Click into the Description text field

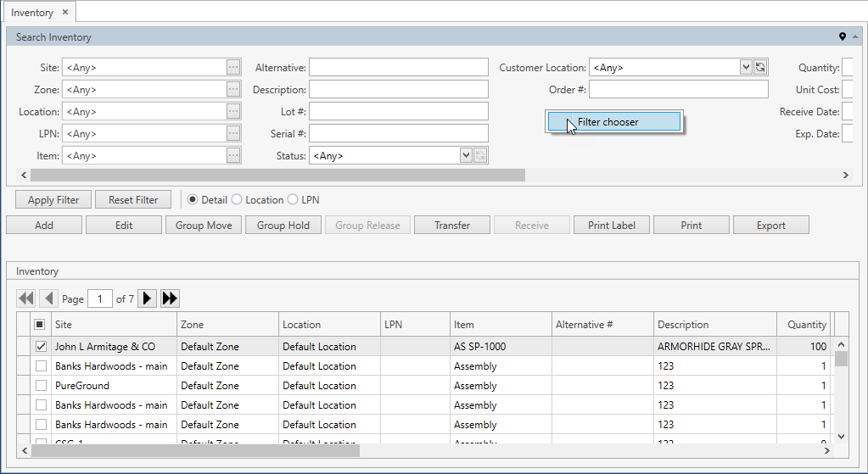click(398, 90)
